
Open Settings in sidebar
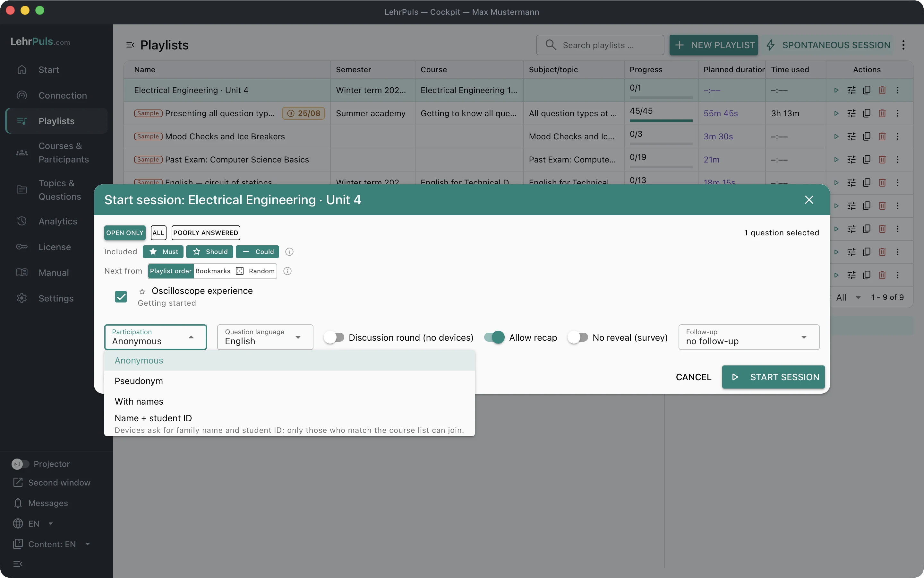[x=56, y=298]
